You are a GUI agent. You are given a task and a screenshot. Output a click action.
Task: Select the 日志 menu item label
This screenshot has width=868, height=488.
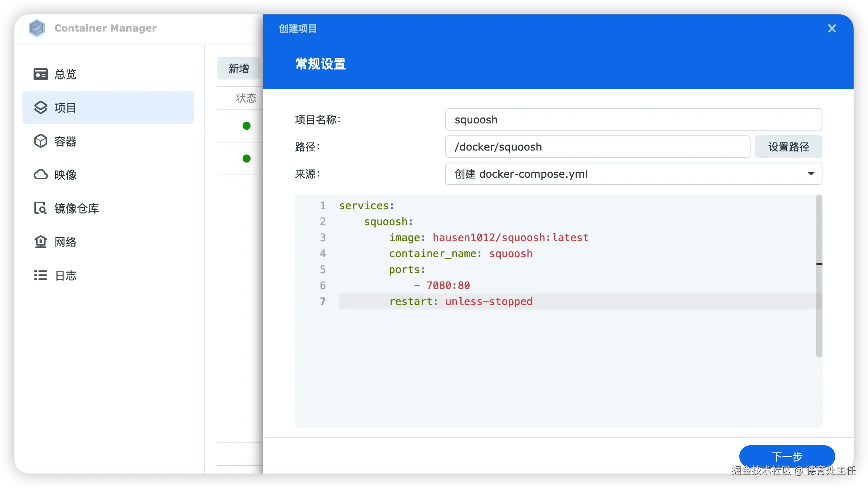click(x=66, y=276)
